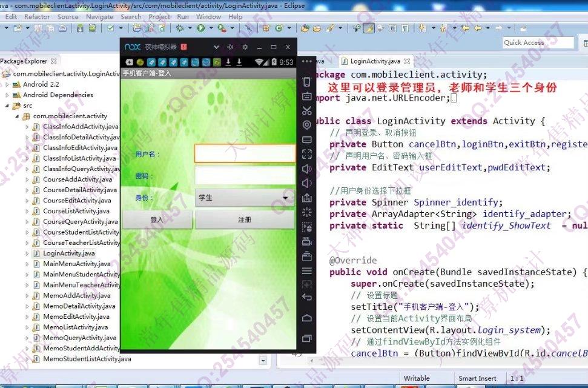
Task: Select MainMenuActivity.java in Package Explorer
Action: tap(76, 264)
